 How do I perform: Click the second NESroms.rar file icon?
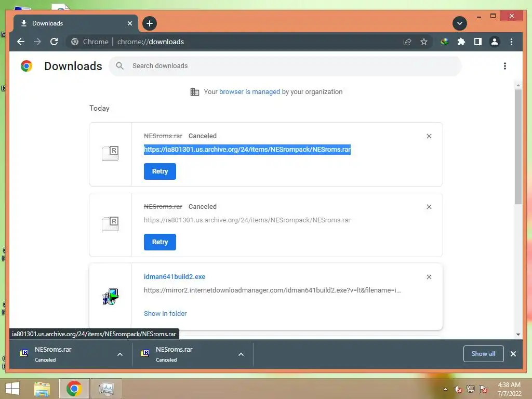tap(110, 224)
